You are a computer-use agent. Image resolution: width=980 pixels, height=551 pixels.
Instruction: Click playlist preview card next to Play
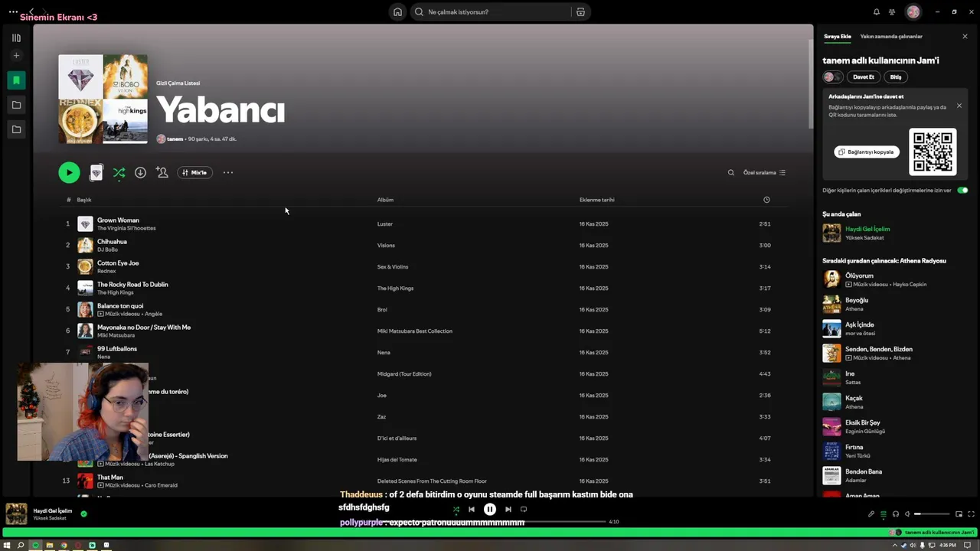pos(96,173)
